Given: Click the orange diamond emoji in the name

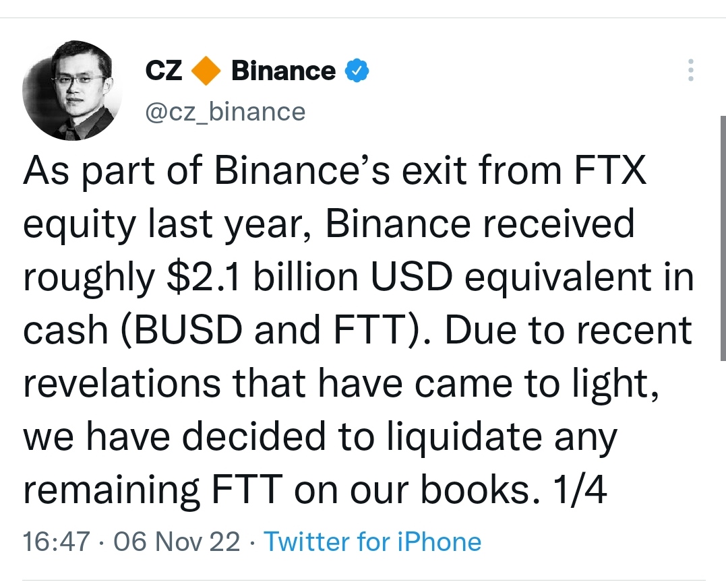Looking at the screenshot, I should (x=206, y=71).
